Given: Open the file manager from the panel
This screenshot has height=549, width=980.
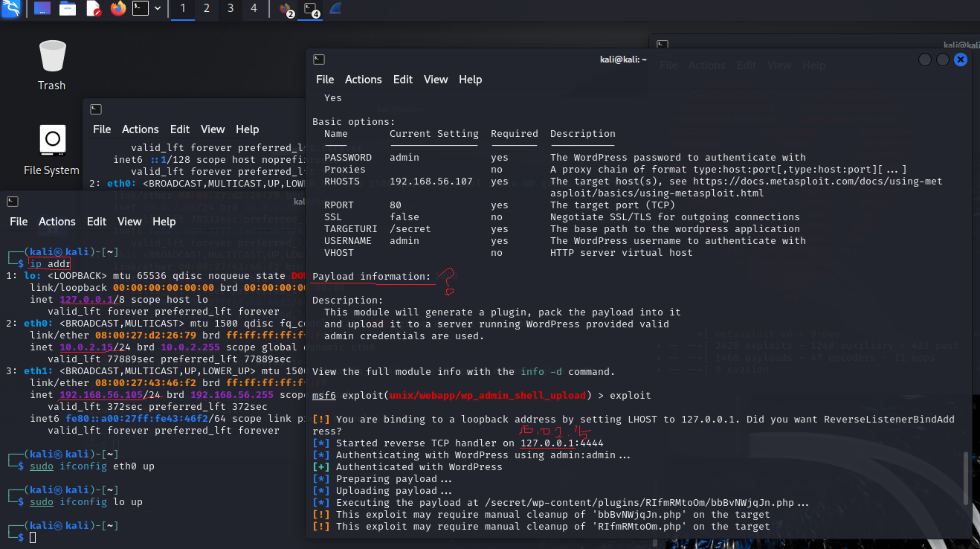Looking at the screenshot, I should pos(68,9).
